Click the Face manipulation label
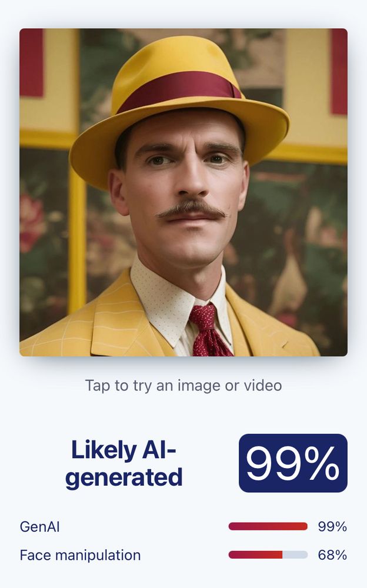This screenshot has height=588, width=367. click(x=81, y=555)
